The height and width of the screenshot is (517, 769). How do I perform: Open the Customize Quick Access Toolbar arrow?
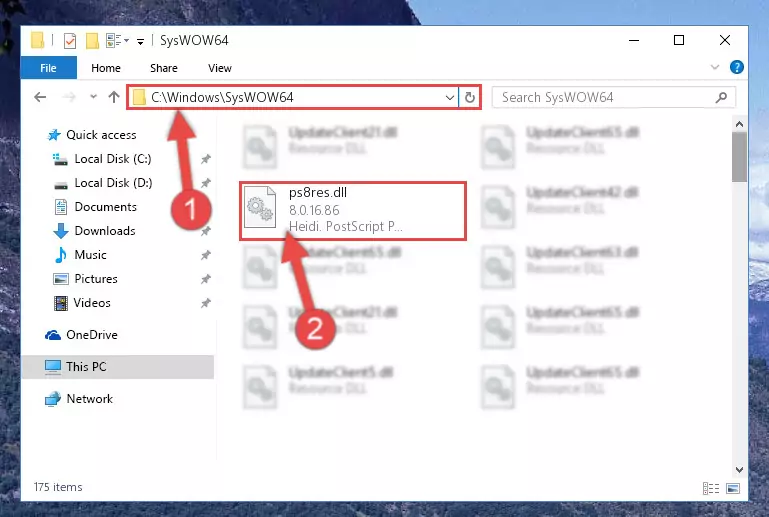[x=140, y=41]
